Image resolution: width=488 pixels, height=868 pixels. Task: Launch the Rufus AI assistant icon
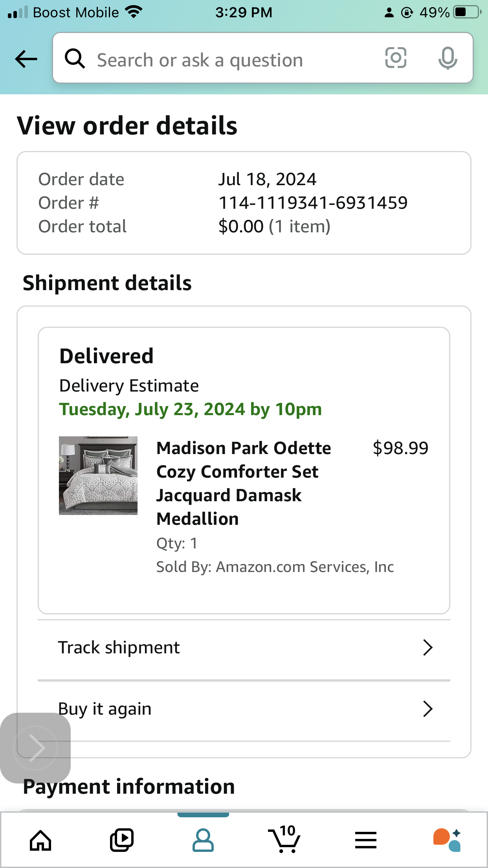coord(447,840)
